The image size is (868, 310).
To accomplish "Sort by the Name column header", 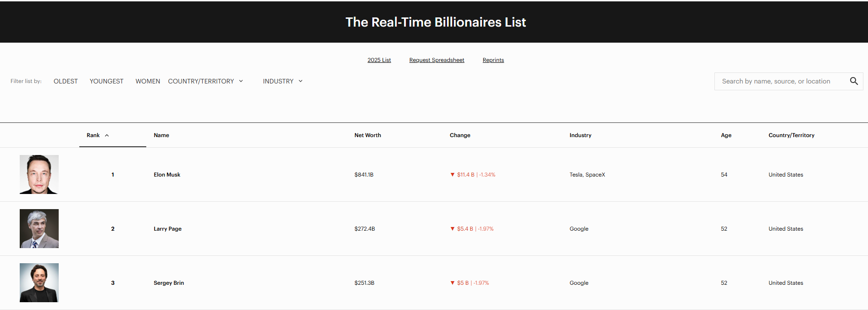I will point(161,135).
